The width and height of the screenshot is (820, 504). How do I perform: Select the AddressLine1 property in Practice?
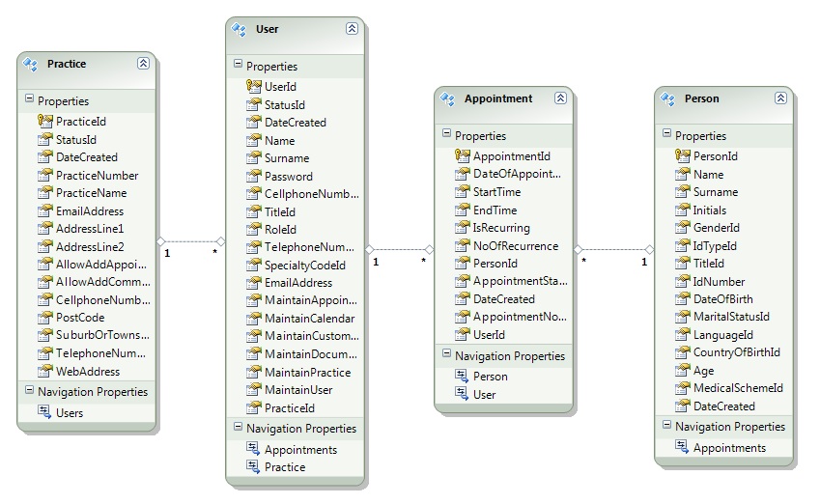pyautogui.click(x=90, y=229)
